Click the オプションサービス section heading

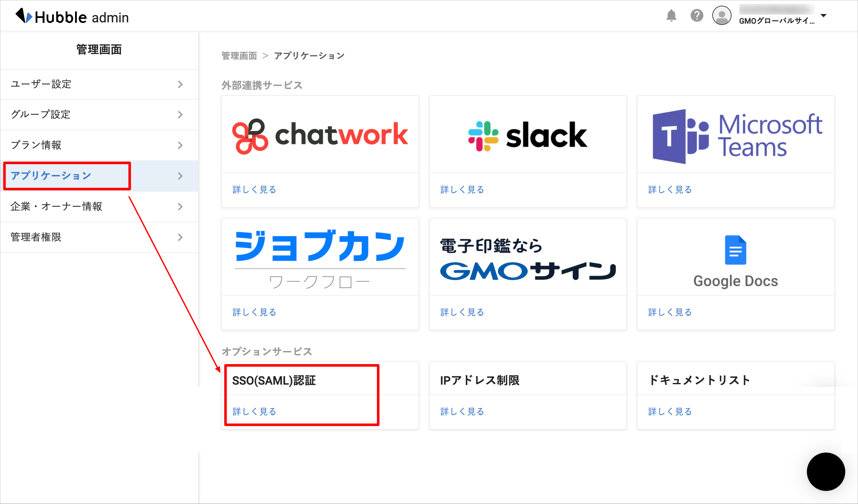click(x=267, y=351)
